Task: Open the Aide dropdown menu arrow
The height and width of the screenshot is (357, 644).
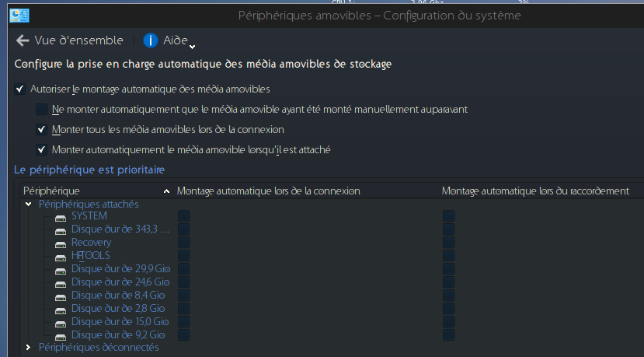Action: [x=192, y=45]
